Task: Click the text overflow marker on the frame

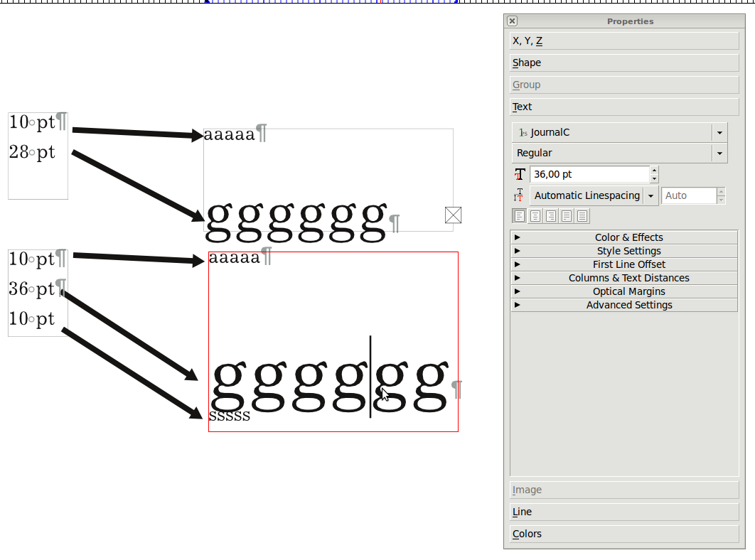Action: [453, 215]
